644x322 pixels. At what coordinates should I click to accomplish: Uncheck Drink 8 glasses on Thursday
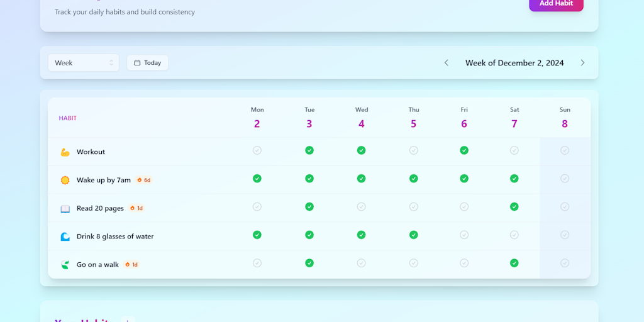(x=414, y=235)
